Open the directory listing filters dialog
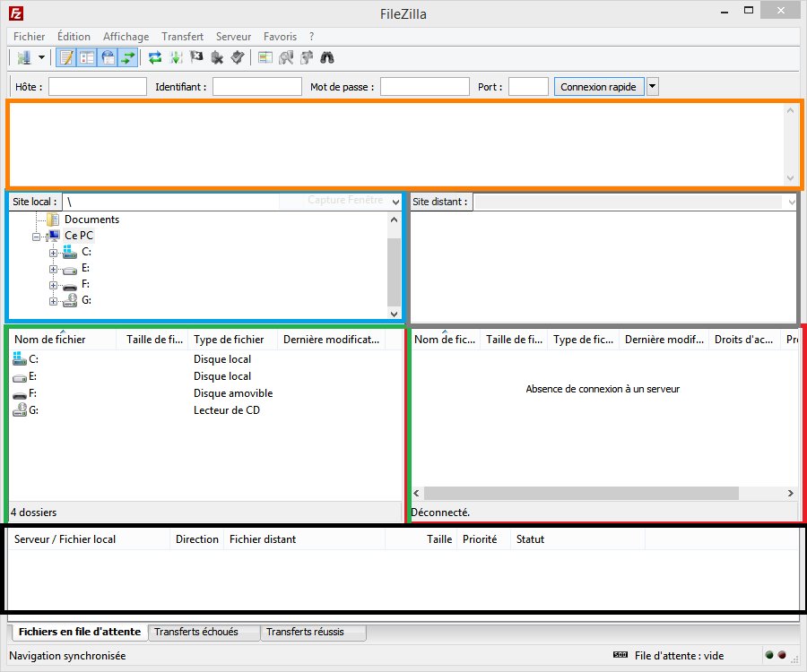The width and height of the screenshot is (807, 672). [265, 57]
